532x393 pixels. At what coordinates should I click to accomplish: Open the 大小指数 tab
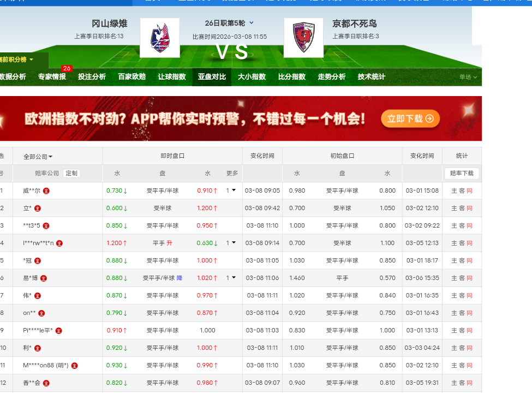tap(252, 77)
